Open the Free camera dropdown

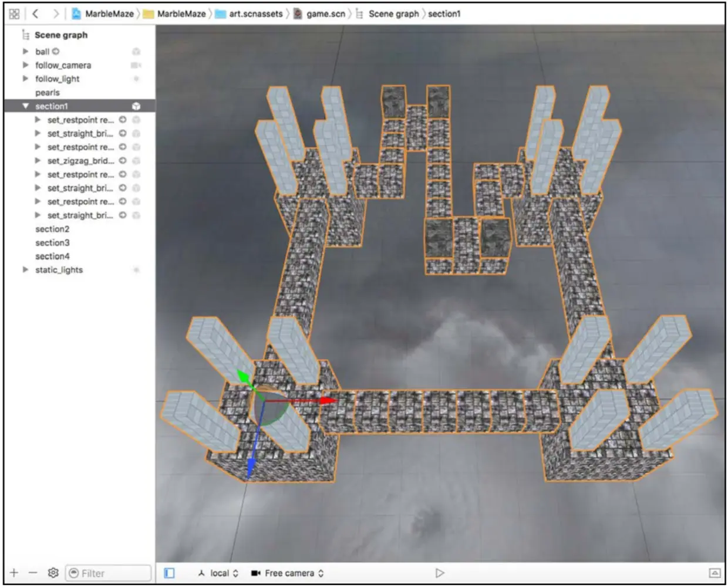coord(288,573)
